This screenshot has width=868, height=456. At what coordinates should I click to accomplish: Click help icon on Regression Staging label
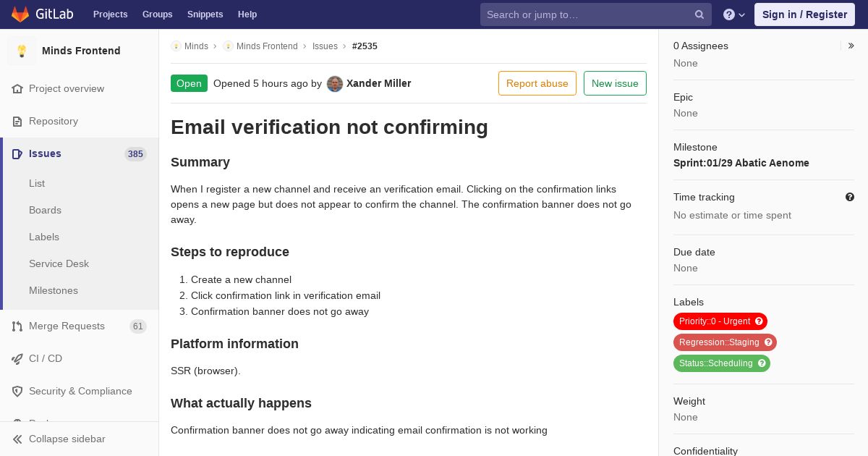tap(768, 342)
